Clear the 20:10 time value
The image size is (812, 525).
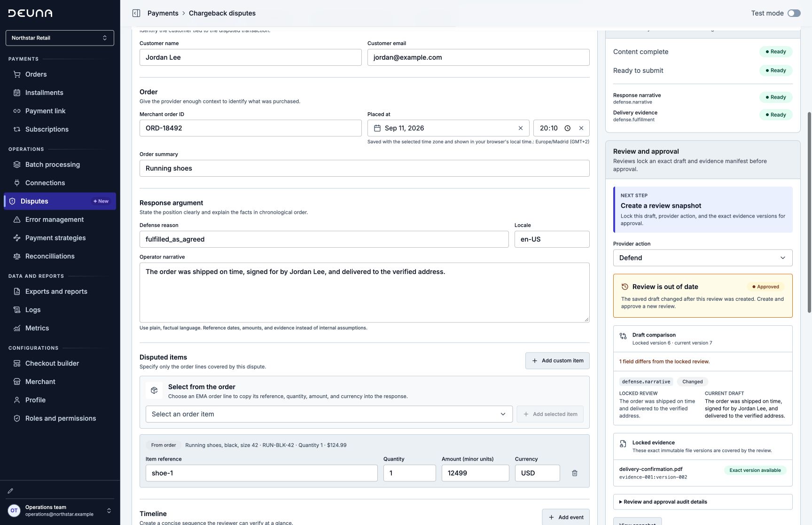(581, 128)
